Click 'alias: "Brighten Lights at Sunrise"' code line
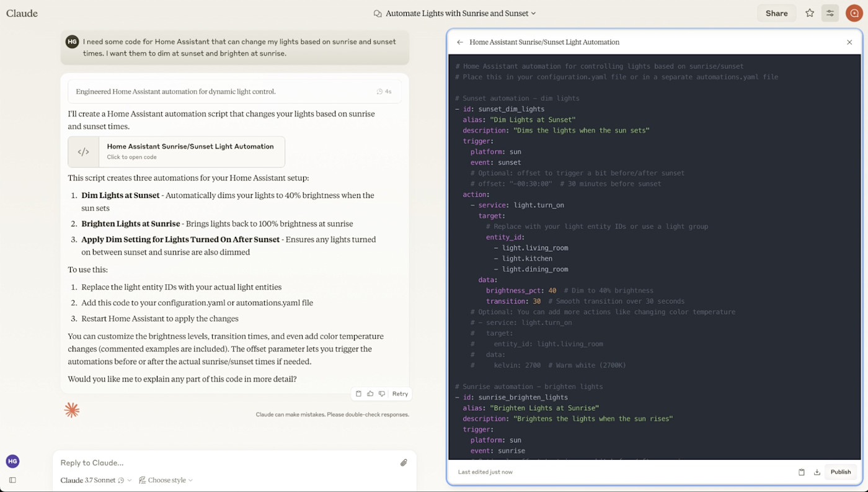 point(531,408)
